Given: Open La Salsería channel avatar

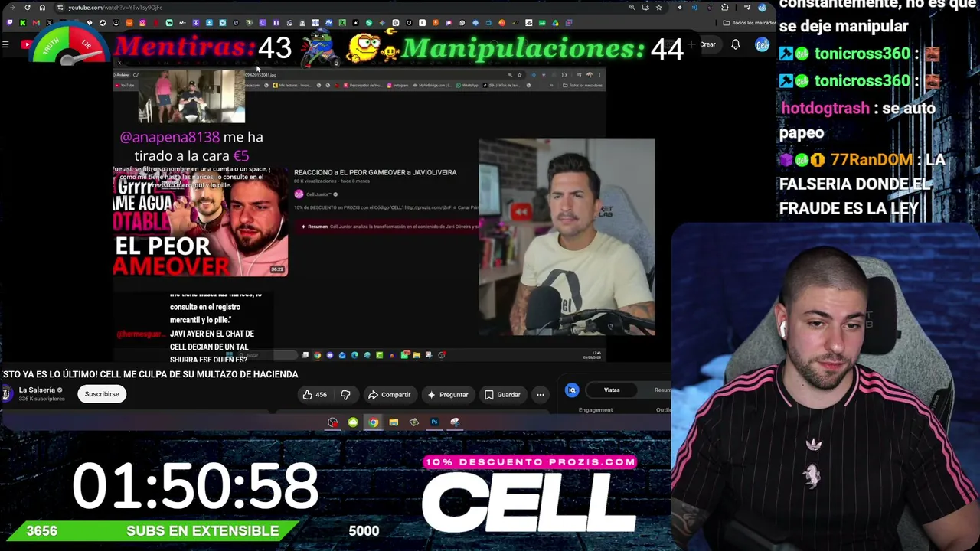Looking at the screenshot, I should [x=7, y=394].
